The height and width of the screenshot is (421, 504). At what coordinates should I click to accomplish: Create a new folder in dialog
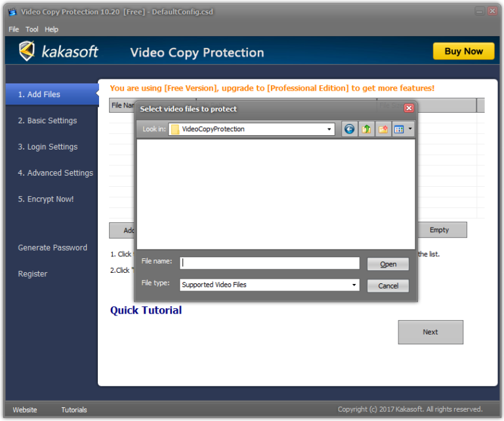[383, 129]
